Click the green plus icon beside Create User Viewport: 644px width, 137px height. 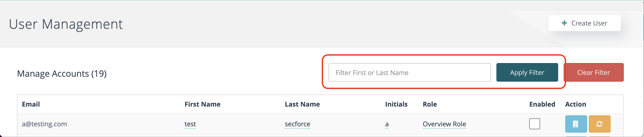(564, 23)
